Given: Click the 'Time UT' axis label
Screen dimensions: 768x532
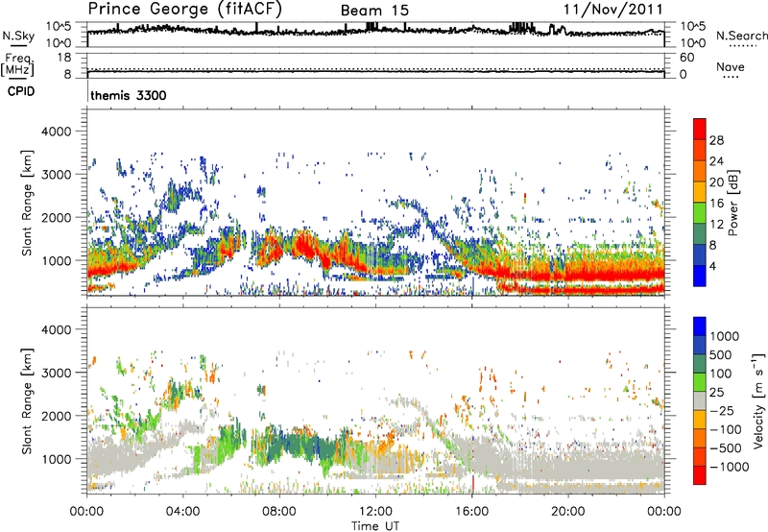Looking at the screenshot, I should click(375, 525).
